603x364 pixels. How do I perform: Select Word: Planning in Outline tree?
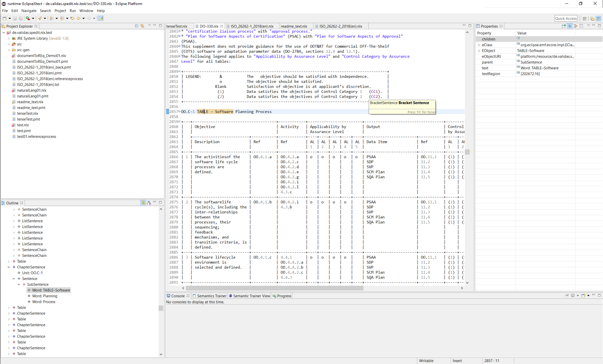coord(45,296)
